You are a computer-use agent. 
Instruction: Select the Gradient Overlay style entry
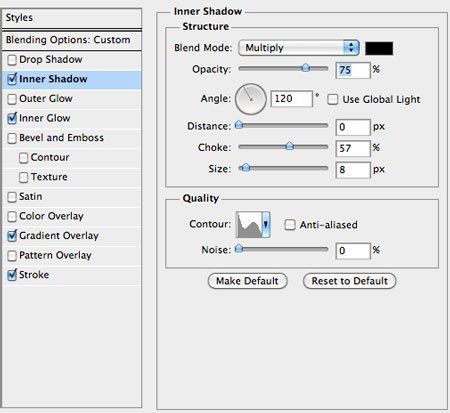(x=72, y=236)
